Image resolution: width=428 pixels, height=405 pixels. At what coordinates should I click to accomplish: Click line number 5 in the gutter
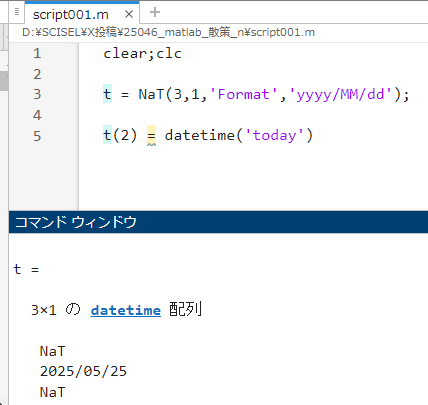[37, 136]
